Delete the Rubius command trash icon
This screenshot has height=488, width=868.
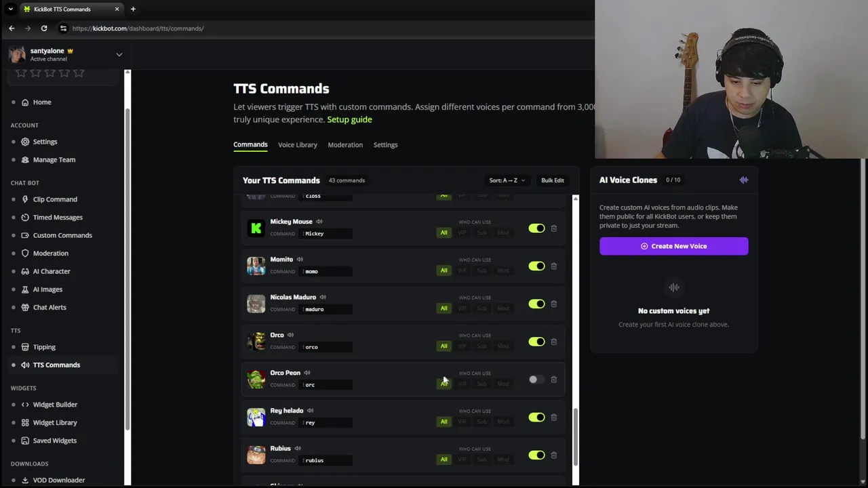tap(553, 455)
